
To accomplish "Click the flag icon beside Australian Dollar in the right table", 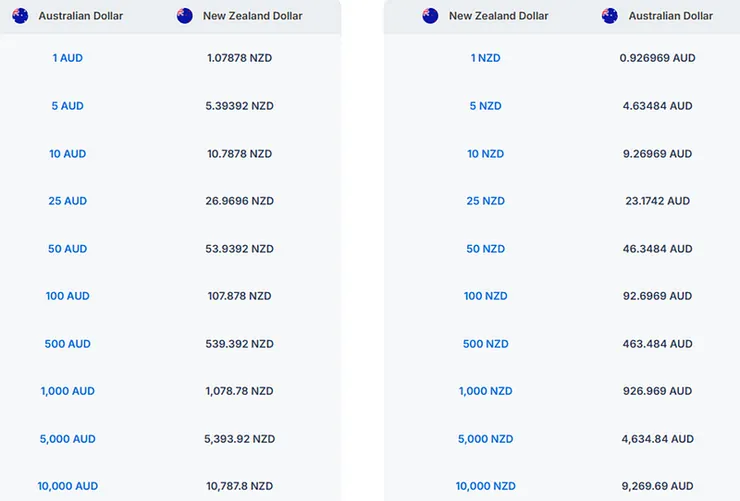I will (x=610, y=16).
